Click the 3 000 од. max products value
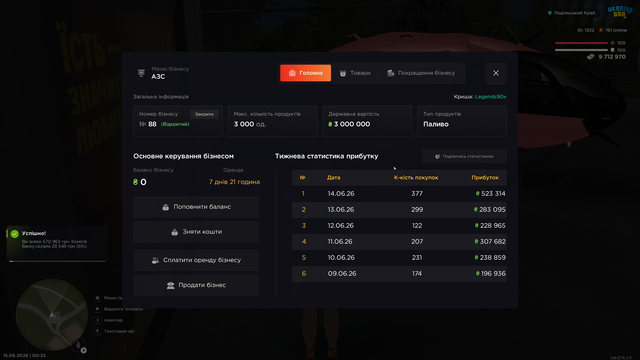640x360 pixels. (x=250, y=124)
